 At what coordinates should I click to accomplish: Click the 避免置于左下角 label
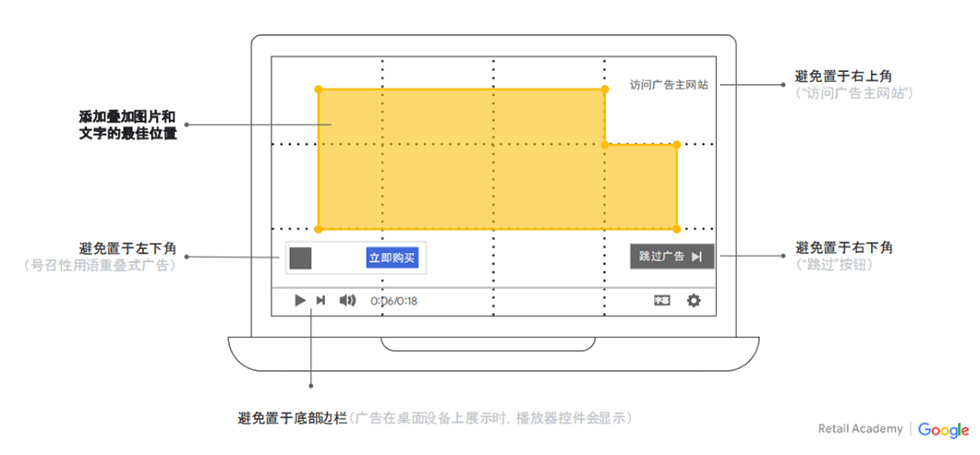pyautogui.click(x=128, y=247)
